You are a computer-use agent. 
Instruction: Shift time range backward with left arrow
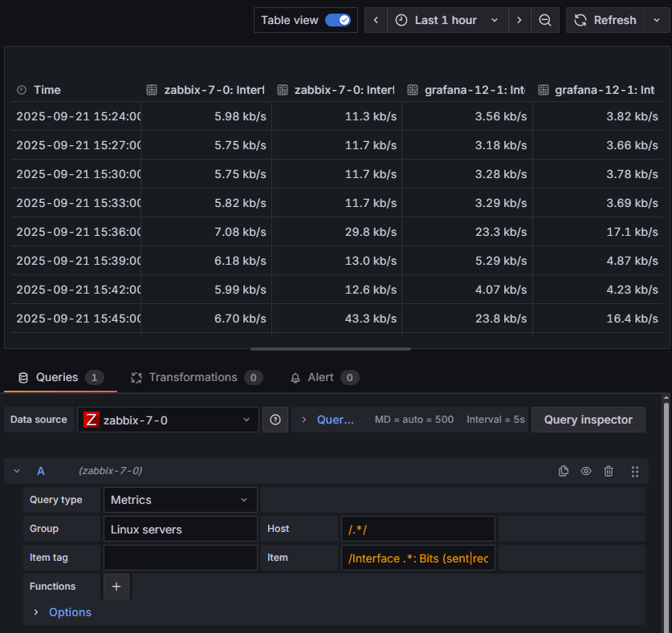(376, 20)
